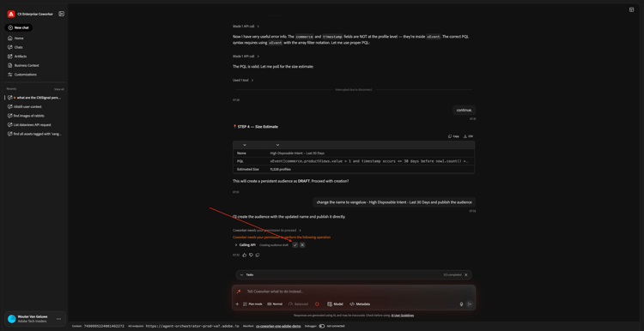Go to Home in the sidebar
This screenshot has width=644, height=331.
(x=19, y=38)
